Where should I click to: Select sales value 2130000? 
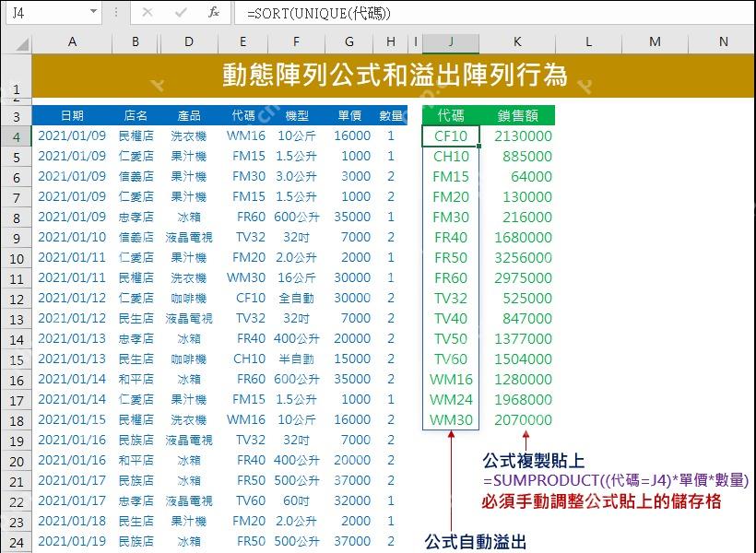517,136
